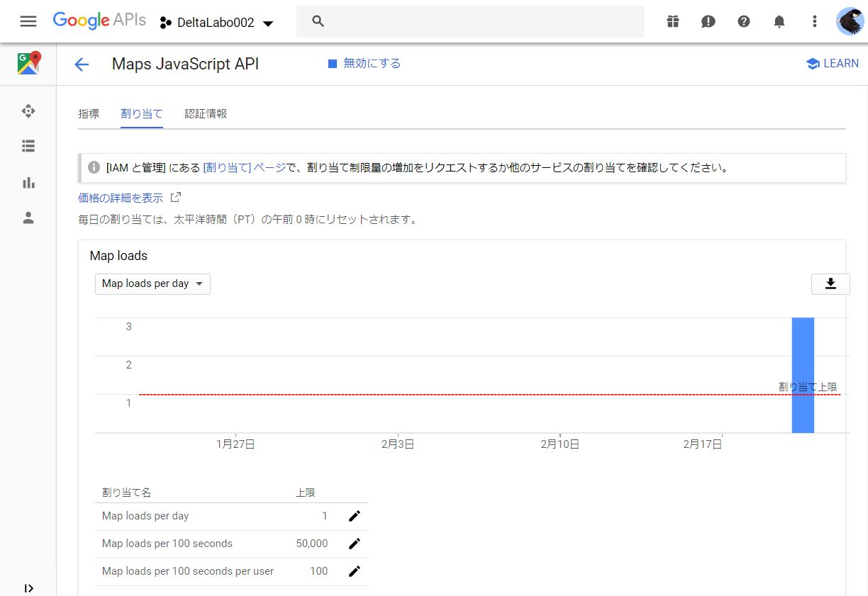868x596 pixels.
Task: Open the Map loads per day dropdown
Action: point(152,283)
